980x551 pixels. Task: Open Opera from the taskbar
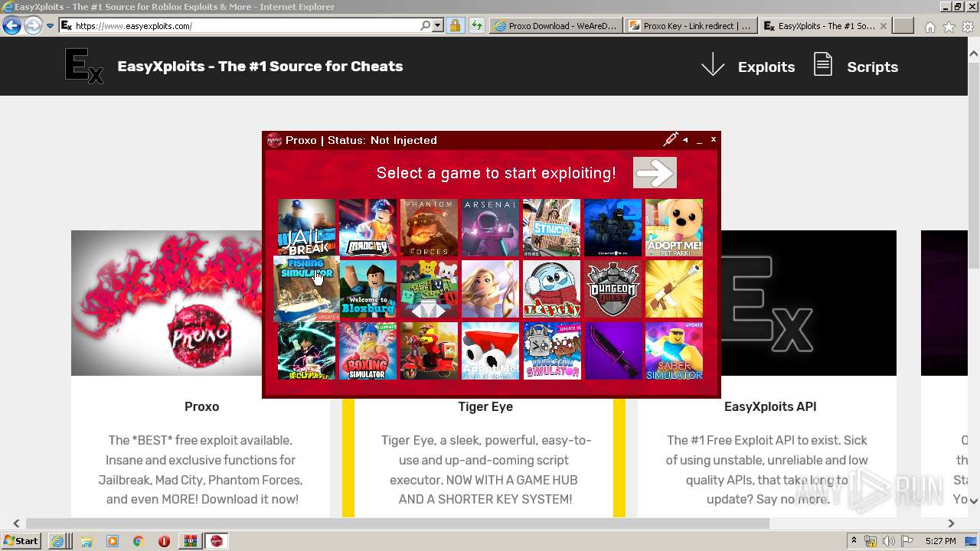(164, 541)
